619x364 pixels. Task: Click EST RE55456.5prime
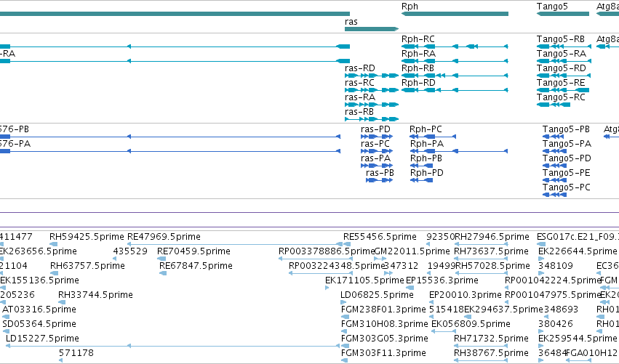pyautogui.click(x=380, y=237)
